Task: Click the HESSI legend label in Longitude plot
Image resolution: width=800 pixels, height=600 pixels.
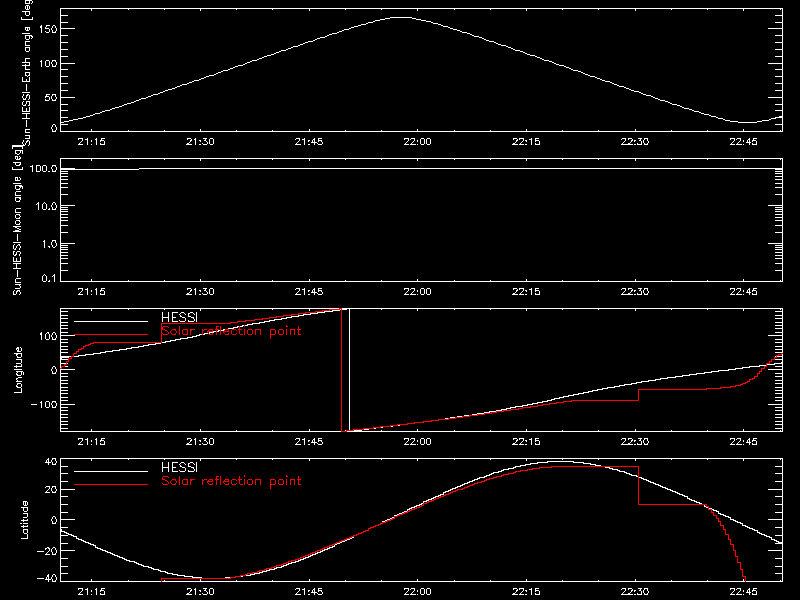Action: (x=179, y=317)
